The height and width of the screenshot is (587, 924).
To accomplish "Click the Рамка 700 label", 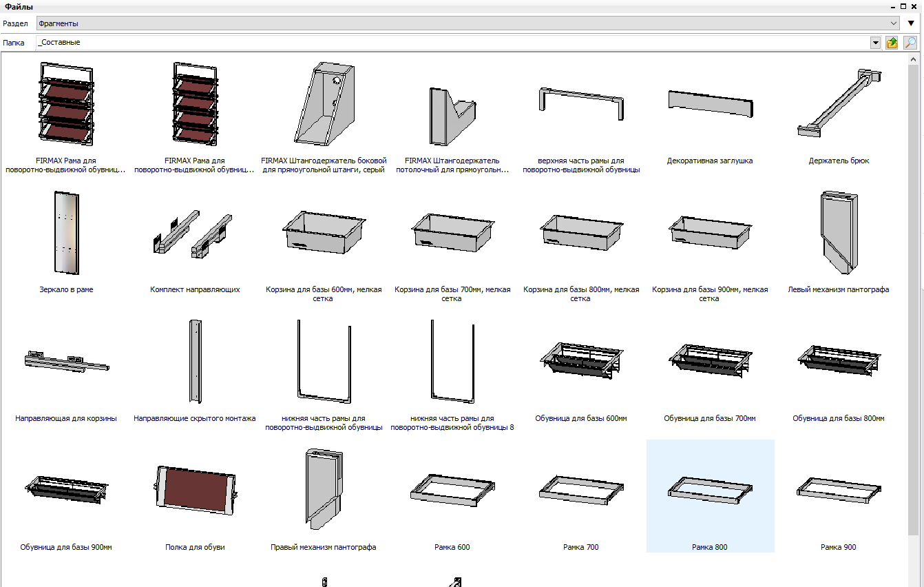I will click(581, 547).
